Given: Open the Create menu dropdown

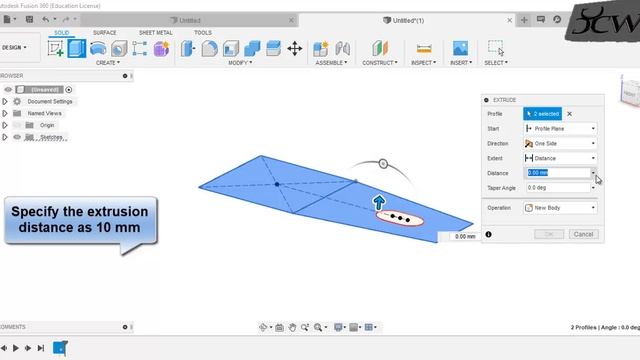Looking at the screenshot, I should 108,62.
